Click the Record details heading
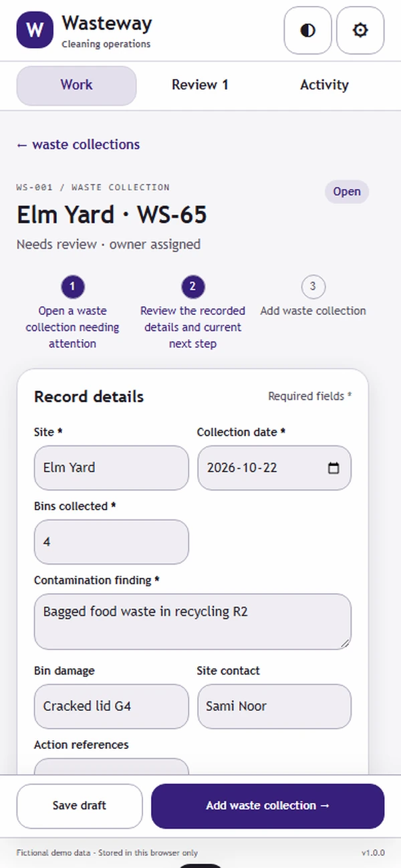This screenshot has width=401, height=868. tap(89, 397)
